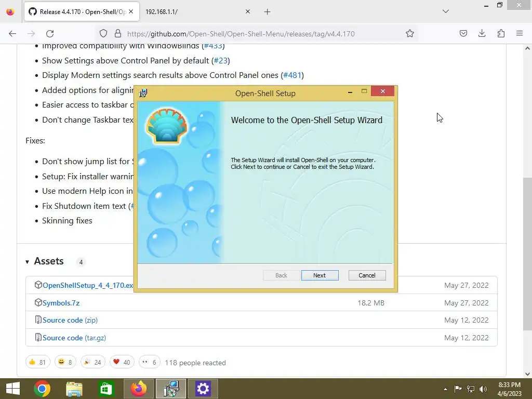Open a new Firefox tab

pos(268,12)
